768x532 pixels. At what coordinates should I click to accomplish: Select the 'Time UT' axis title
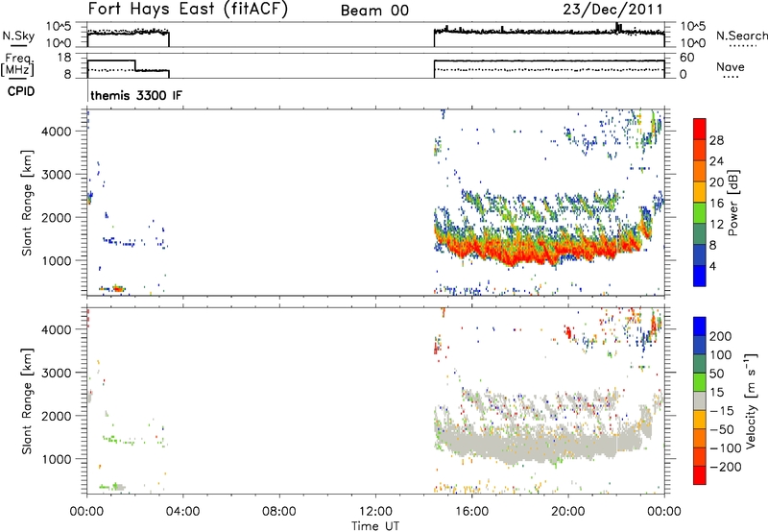click(x=375, y=526)
